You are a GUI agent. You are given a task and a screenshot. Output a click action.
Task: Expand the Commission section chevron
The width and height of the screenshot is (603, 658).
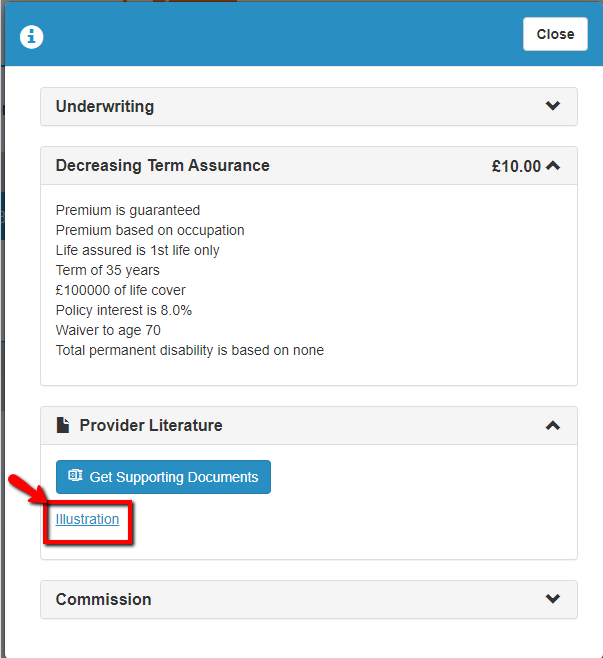[553, 599]
